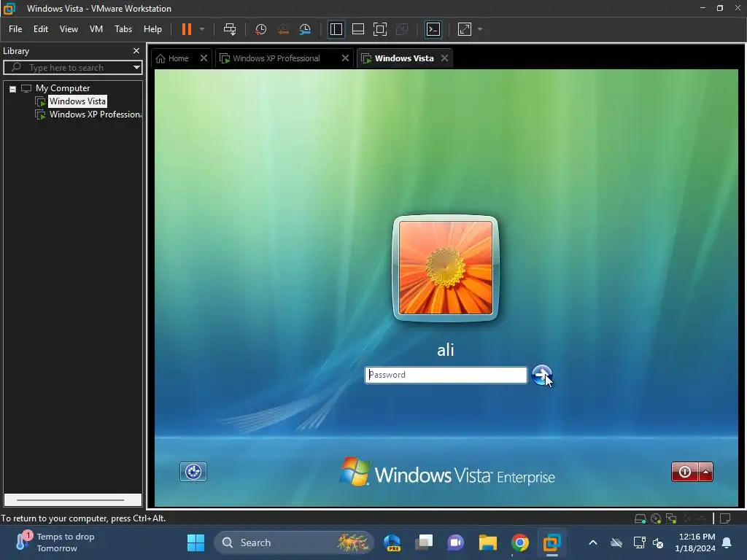Screen dimensions: 747x560
Task: Open the power options dropdown arrow
Action: tap(202, 29)
